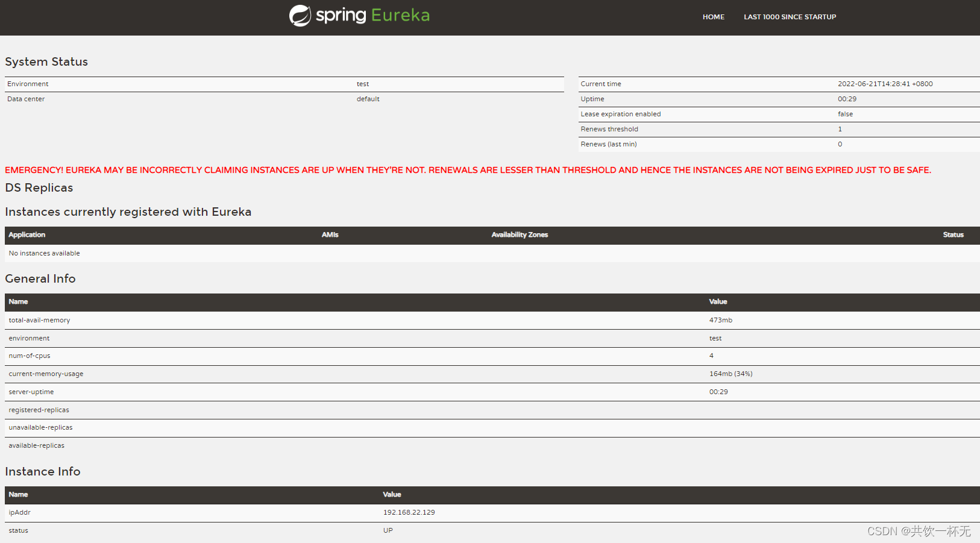Click the Application column header
This screenshot has height=543, width=980.
[27, 235]
